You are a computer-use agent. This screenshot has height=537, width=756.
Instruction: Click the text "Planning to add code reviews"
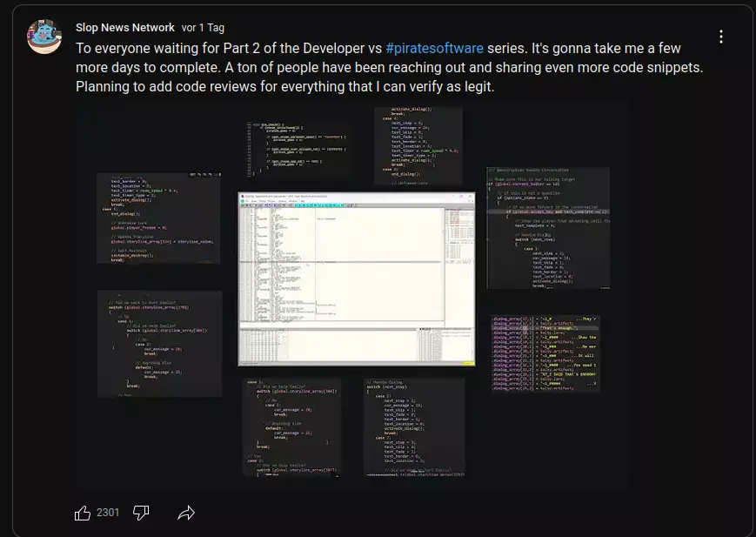point(166,87)
